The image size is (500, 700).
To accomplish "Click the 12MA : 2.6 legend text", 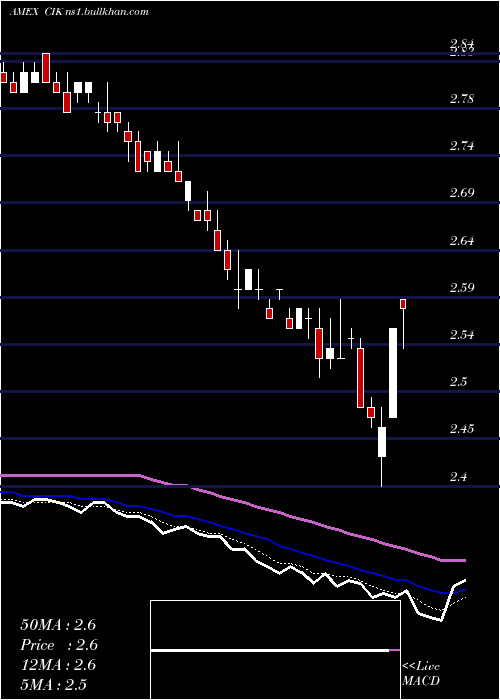I will 58,665.
